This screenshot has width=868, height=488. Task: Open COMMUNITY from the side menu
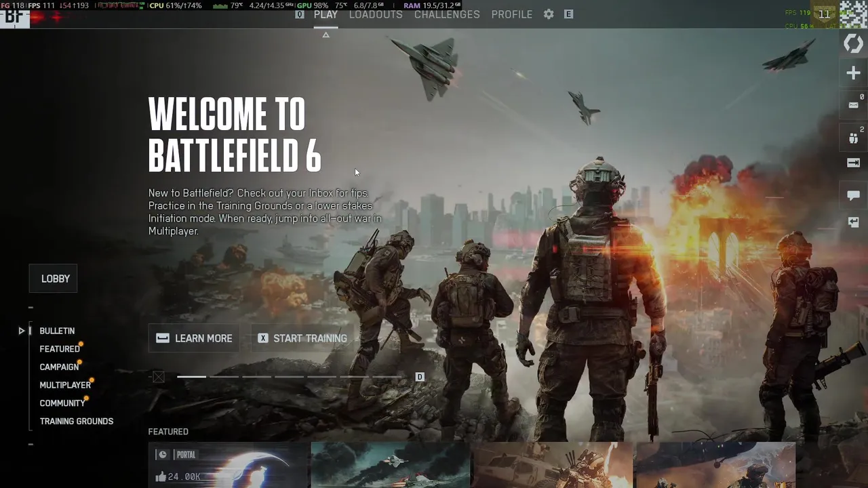click(x=62, y=403)
